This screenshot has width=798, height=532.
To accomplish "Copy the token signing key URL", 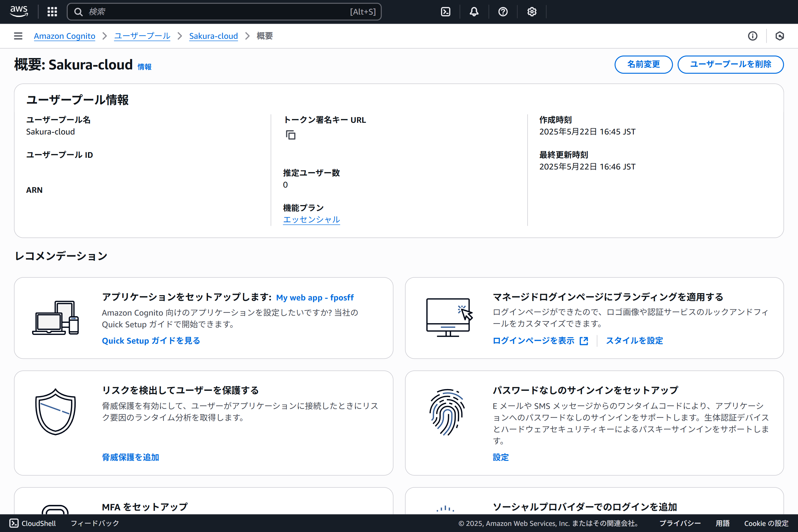I will [x=290, y=135].
